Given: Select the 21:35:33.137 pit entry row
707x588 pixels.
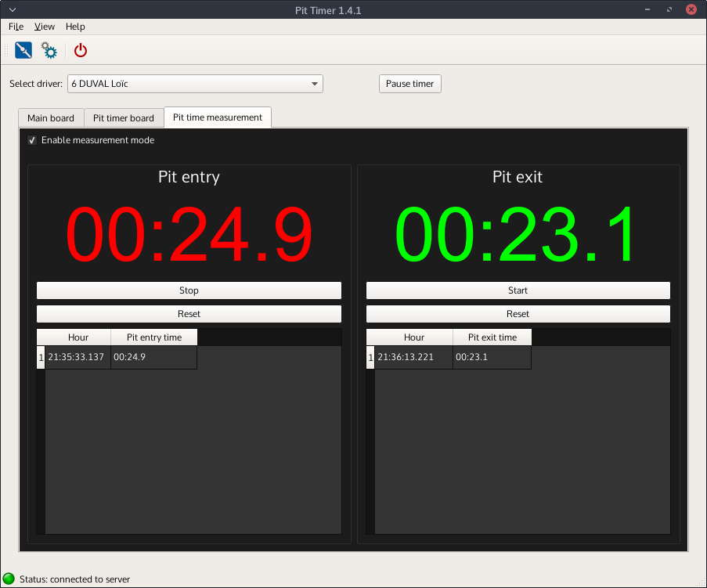Looking at the screenshot, I should click(76, 358).
